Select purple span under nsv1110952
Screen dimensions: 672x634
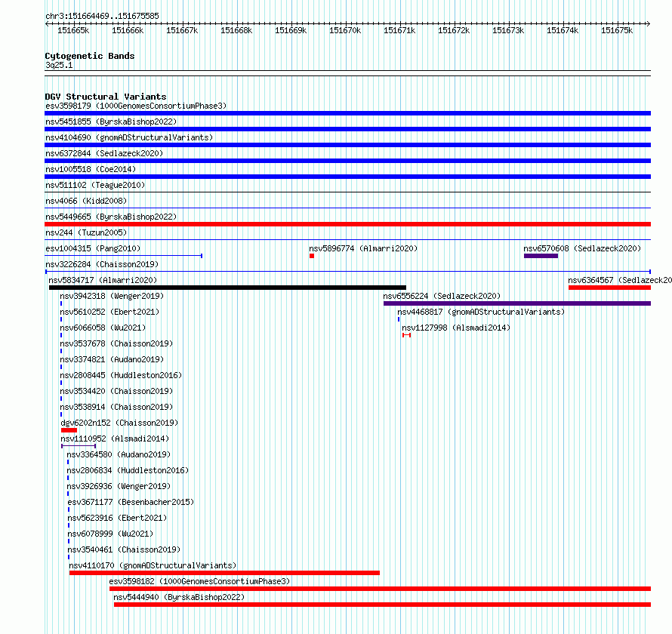pyautogui.click(x=79, y=446)
